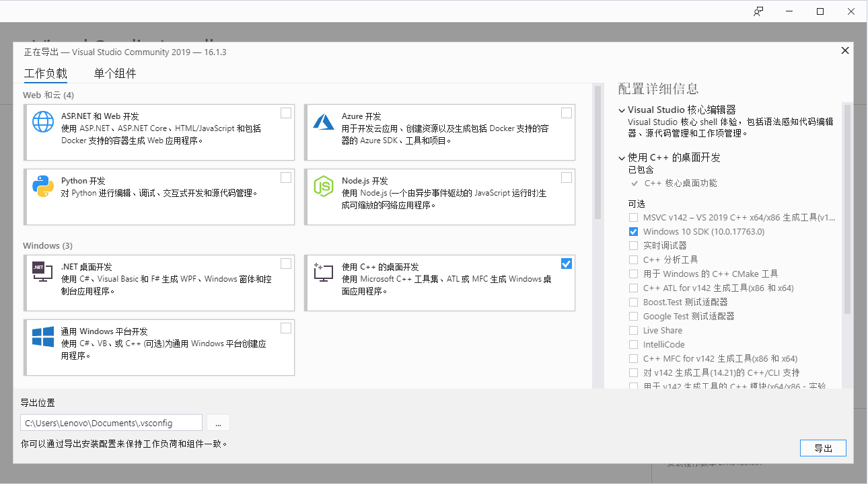Screen dimensions: 868x484
Task: Click the .NET desktop development icon
Action: click(43, 272)
